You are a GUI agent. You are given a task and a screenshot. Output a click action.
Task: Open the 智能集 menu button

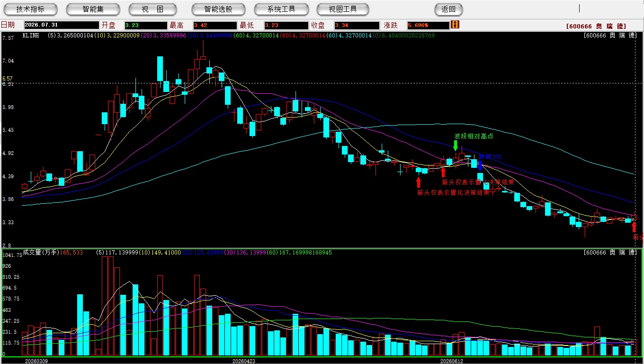tap(93, 9)
